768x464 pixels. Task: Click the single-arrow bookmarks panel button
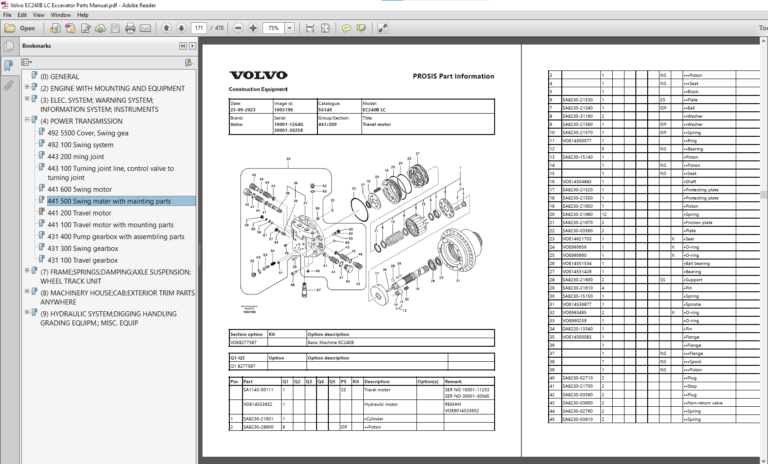pos(192,46)
